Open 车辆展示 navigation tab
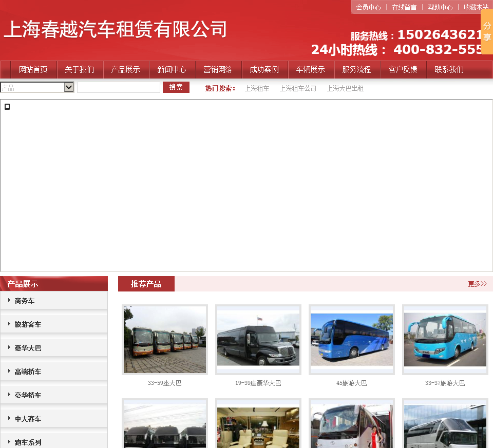 (x=311, y=69)
